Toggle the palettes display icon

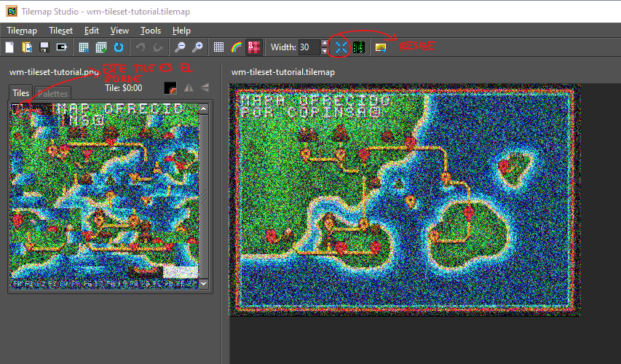[254, 47]
